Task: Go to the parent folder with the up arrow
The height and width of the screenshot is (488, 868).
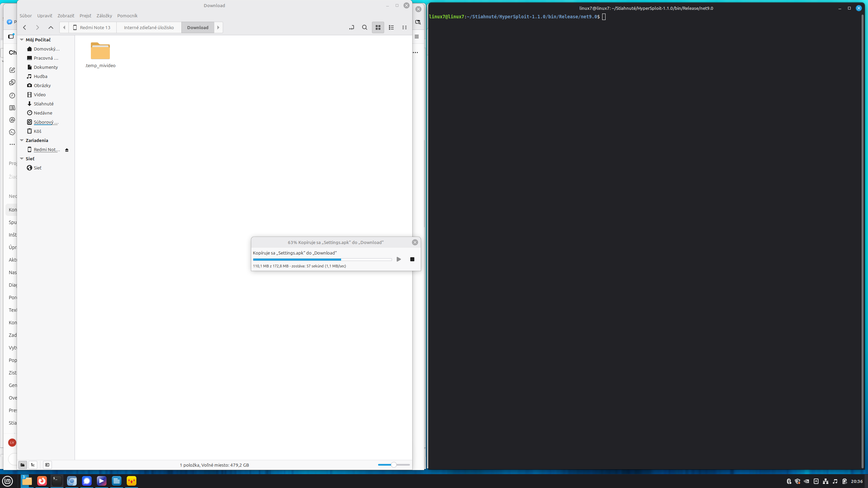Action: (51, 27)
